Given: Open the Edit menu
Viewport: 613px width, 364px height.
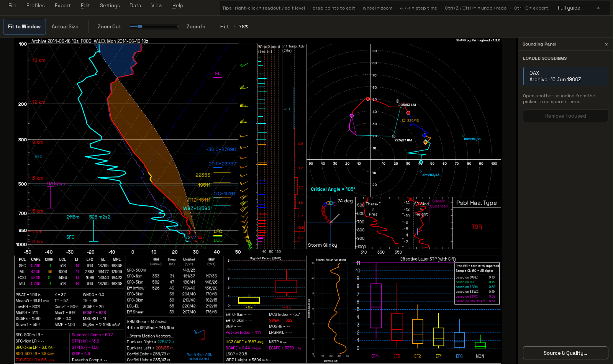Looking at the screenshot, I should pyautogui.click(x=85, y=5).
